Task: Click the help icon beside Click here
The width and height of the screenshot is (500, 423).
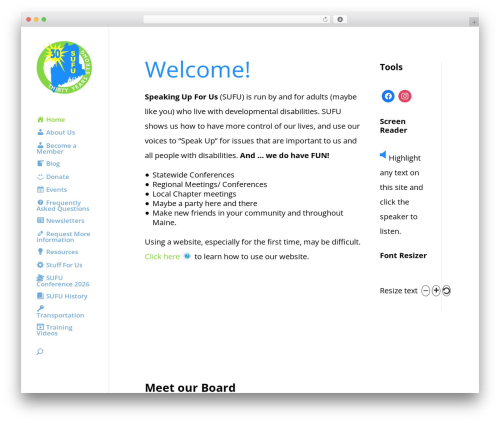Action: 187,256
